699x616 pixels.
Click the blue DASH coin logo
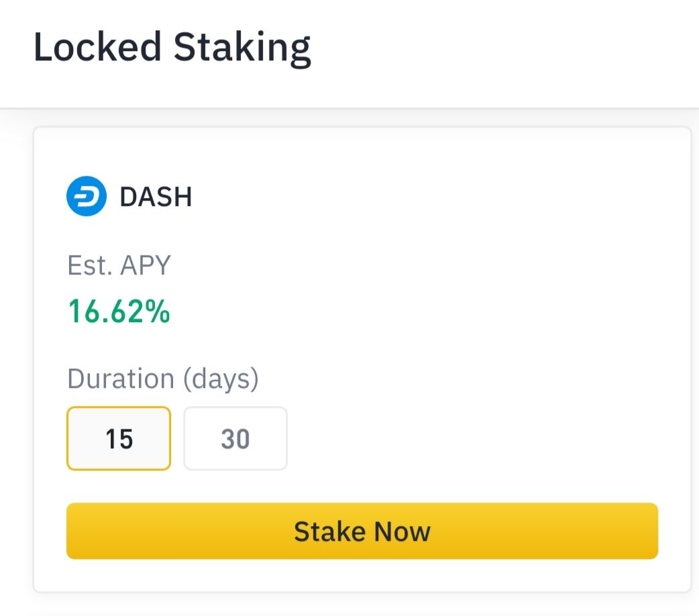click(87, 196)
